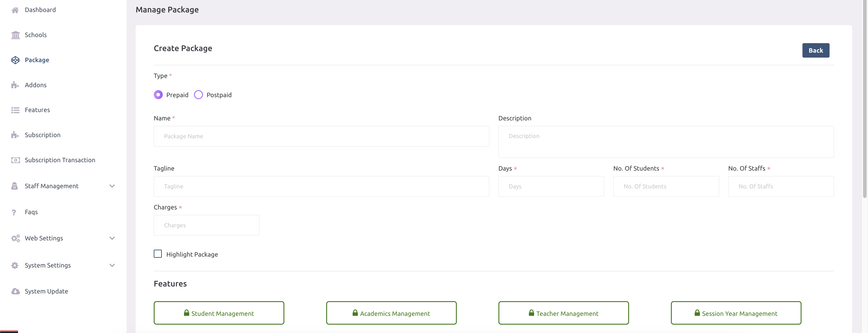Open the Faqs section icon
The image size is (868, 333).
14,212
